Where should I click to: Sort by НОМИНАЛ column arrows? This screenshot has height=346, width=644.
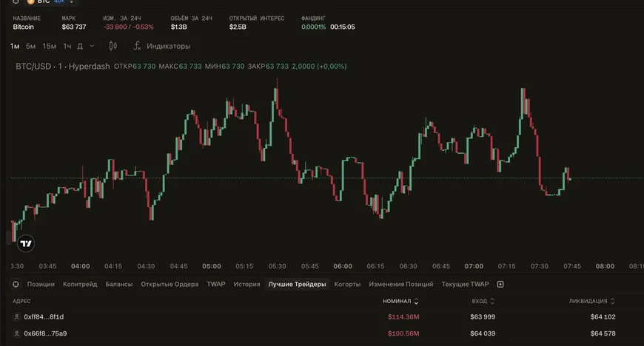pos(416,301)
